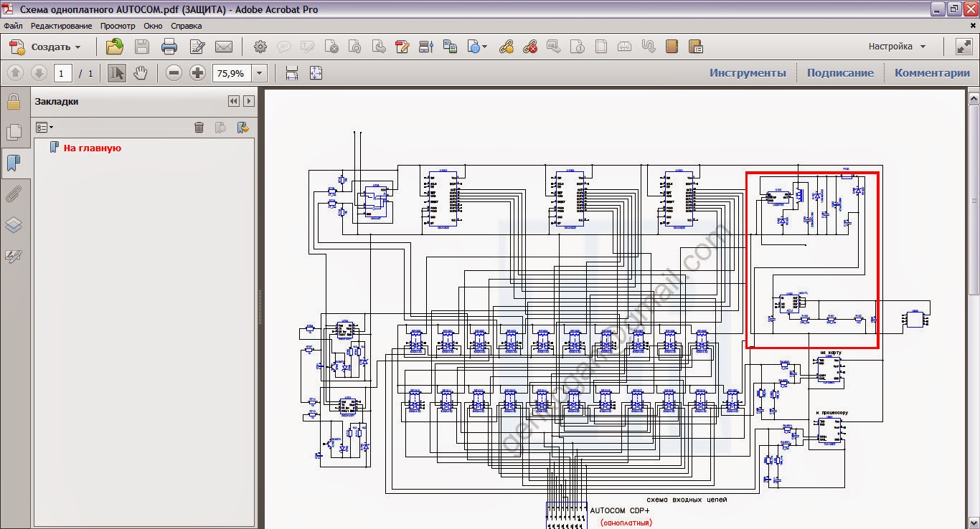Viewport: 980px width, 529px height.
Task: Click the Print icon in toolbar
Action: pos(169,47)
